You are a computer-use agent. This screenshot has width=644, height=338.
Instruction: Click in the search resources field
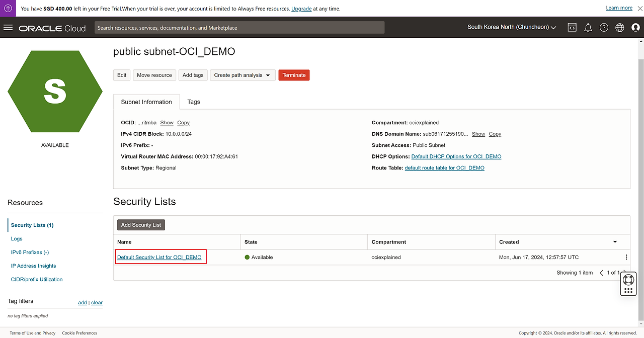click(239, 28)
